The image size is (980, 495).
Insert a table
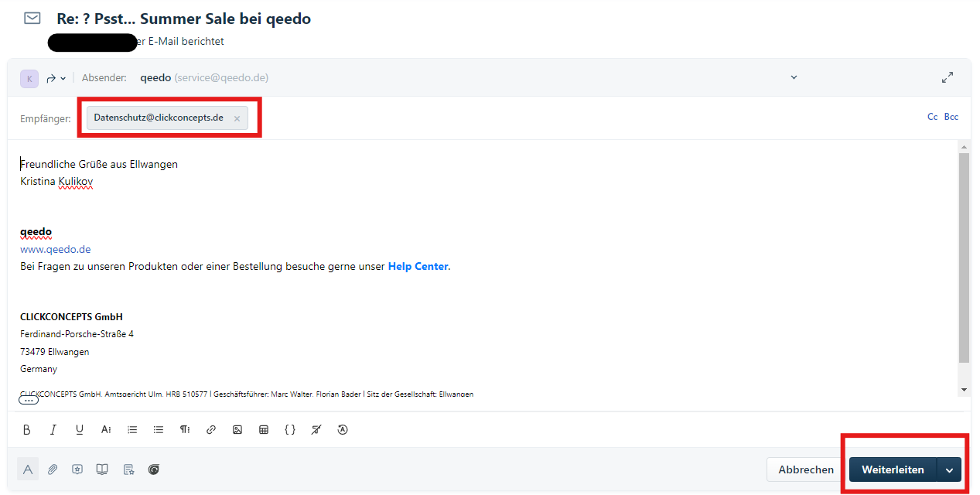pos(264,430)
